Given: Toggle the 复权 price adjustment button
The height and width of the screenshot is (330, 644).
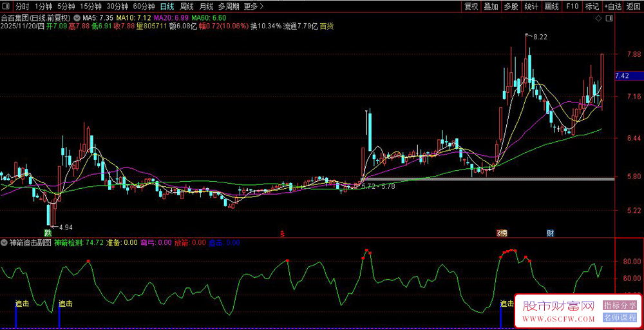Looking at the screenshot, I should pos(471,6).
